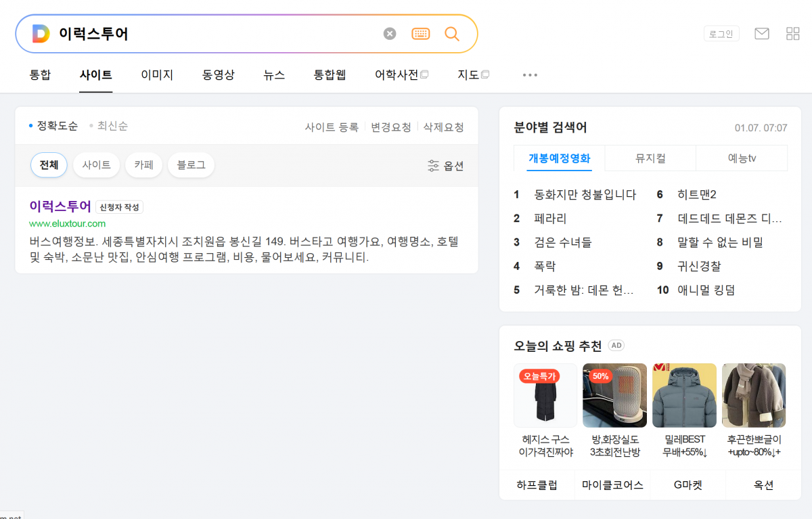Viewport: 812px width, 519px height.
Task: Select the 사이트 search tab
Action: pyautogui.click(x=95, y=75)
